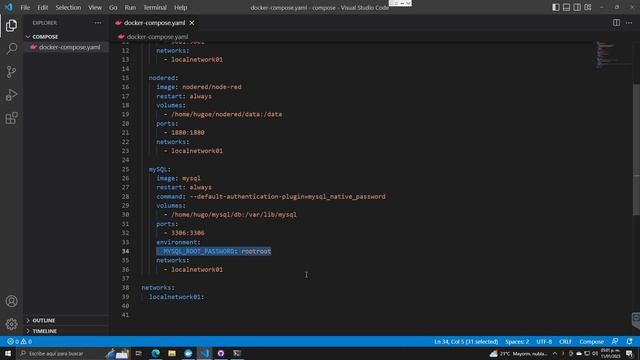
Task: Click the mySQL service key on line 25
Action: pyautogui.click(x=160, y=169)
